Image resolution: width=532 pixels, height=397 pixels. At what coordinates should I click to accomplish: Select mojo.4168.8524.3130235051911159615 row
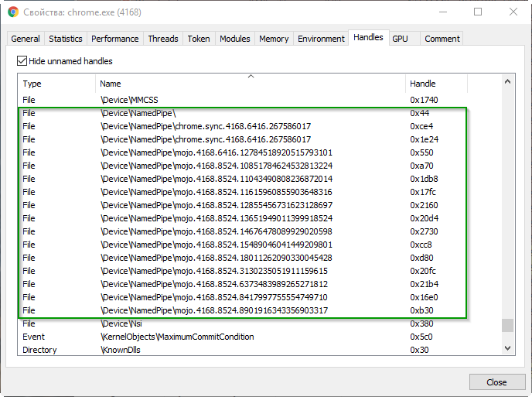click(x=243, y=271)
